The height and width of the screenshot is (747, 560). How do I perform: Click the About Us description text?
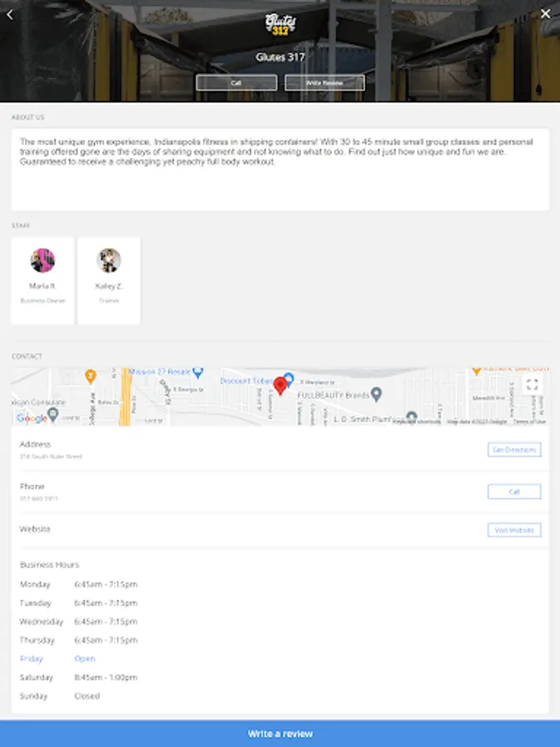click(276, 152)
